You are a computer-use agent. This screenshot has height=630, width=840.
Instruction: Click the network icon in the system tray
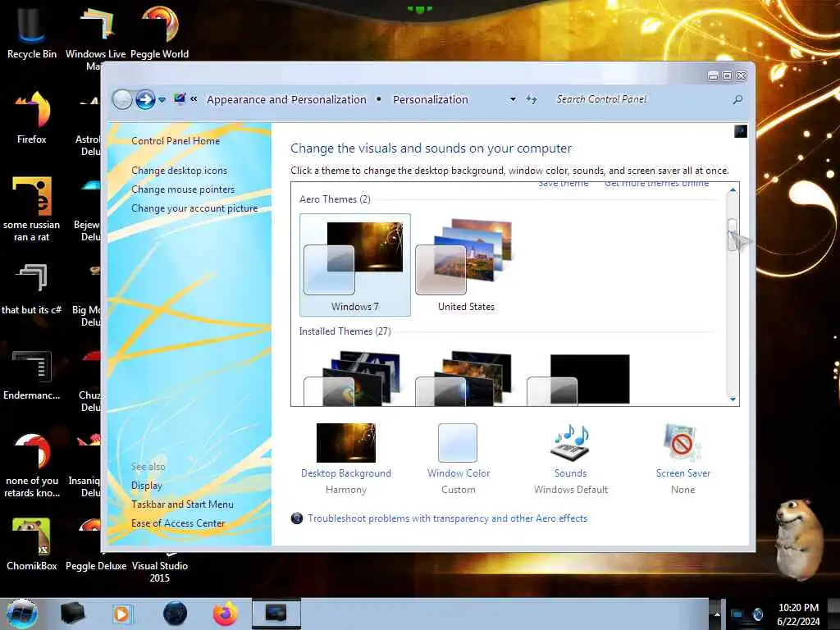737,614
